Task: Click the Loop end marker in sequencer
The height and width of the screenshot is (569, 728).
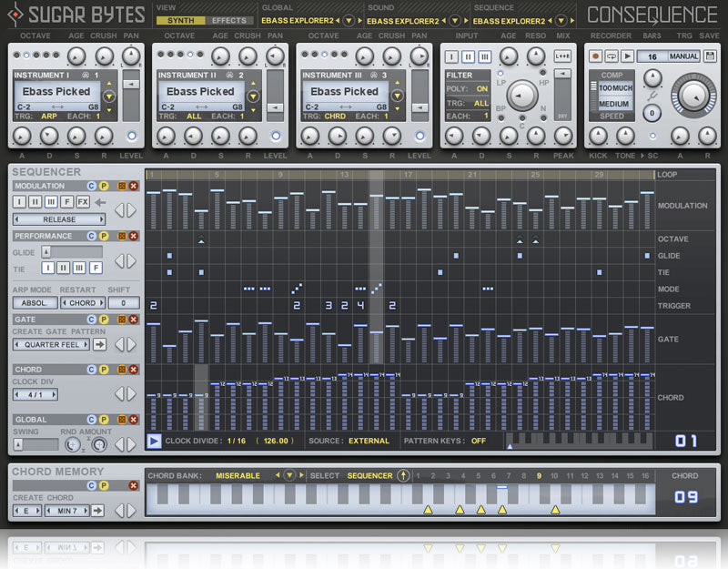Action: click(x=654, y=175)
